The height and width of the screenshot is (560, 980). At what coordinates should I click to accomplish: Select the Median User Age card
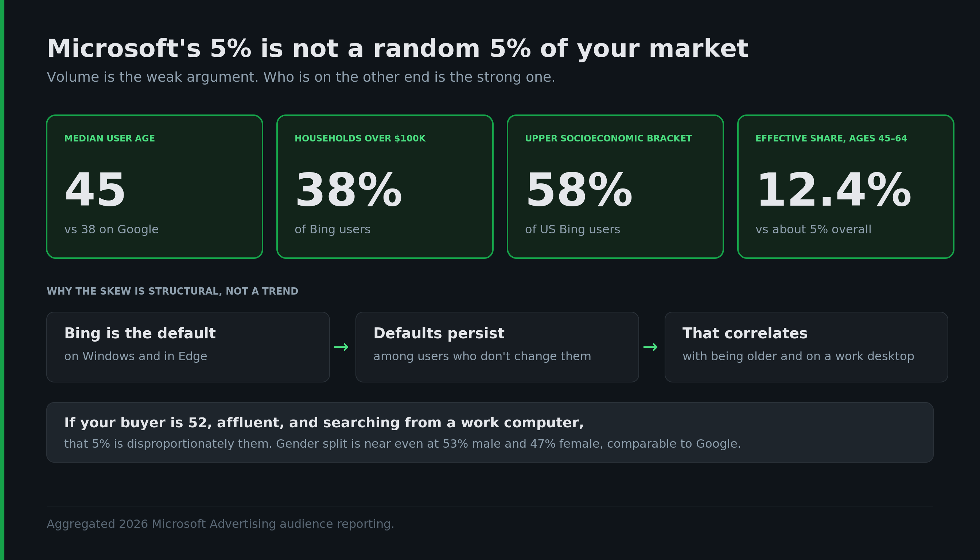click(155, 187)
